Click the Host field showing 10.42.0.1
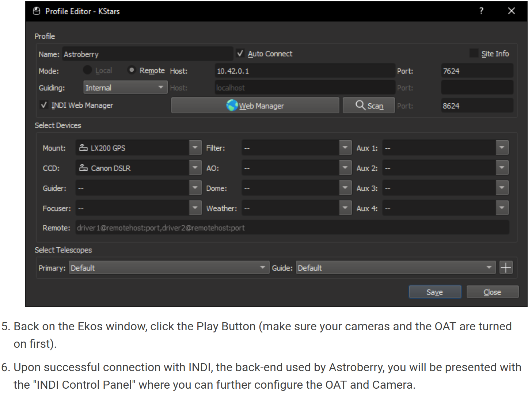Screen dimensions: 532x396 [305, 71]
